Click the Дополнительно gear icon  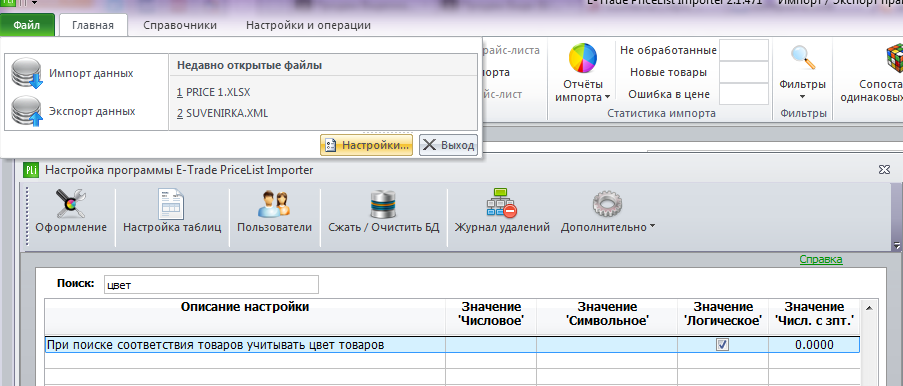pyautogui.click(x=608, y=204)
